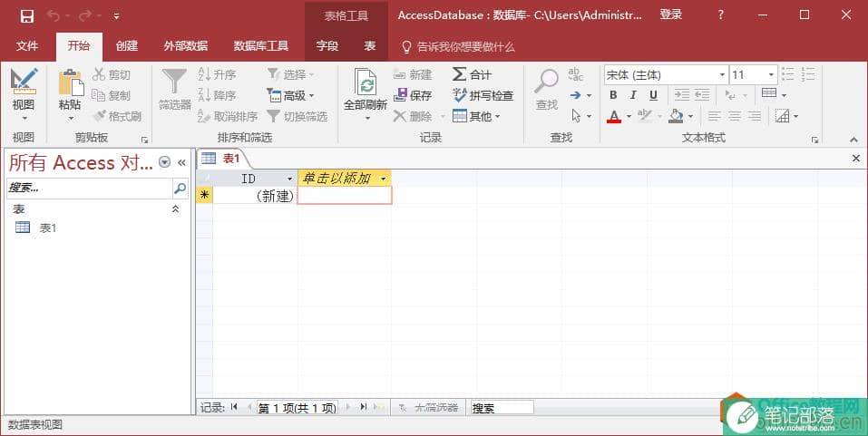Sort ascending with 升序

coord(217,74)
